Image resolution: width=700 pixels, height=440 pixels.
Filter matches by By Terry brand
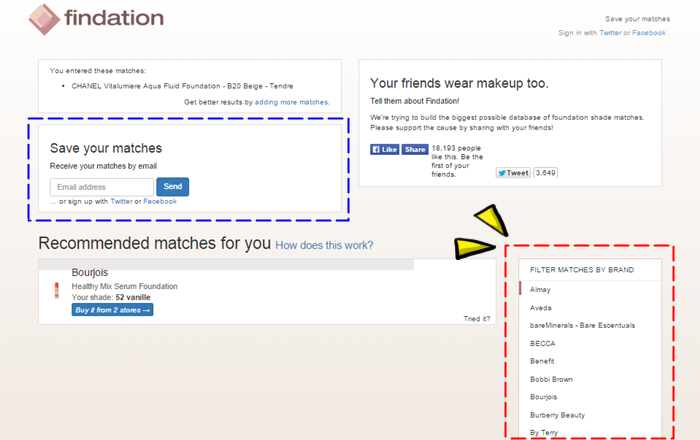point(544,432)
